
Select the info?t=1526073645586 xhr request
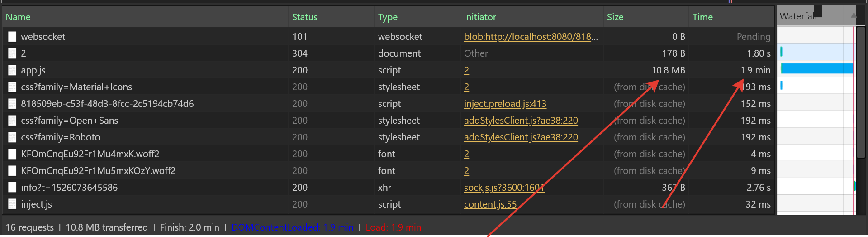pyautogui.click(x=69, y=188)
